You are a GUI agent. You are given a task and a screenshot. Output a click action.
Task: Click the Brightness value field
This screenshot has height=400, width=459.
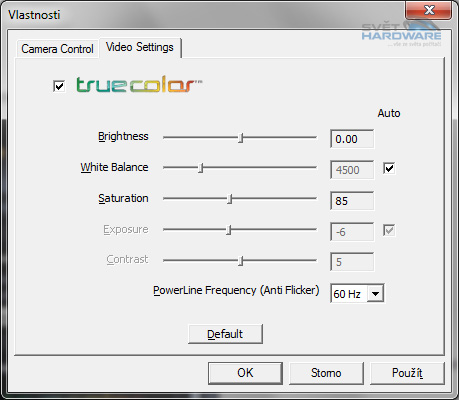pyautogui.click(x=352, y=139)
